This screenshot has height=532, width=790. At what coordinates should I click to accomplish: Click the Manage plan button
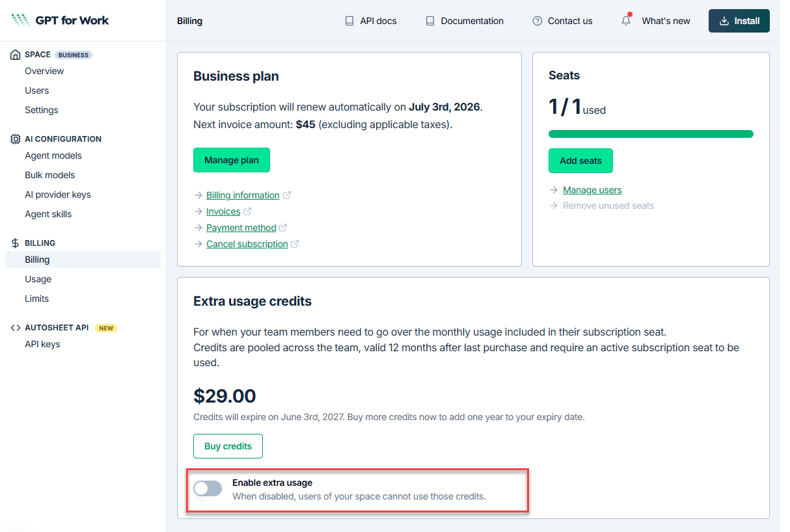[232, 160]
